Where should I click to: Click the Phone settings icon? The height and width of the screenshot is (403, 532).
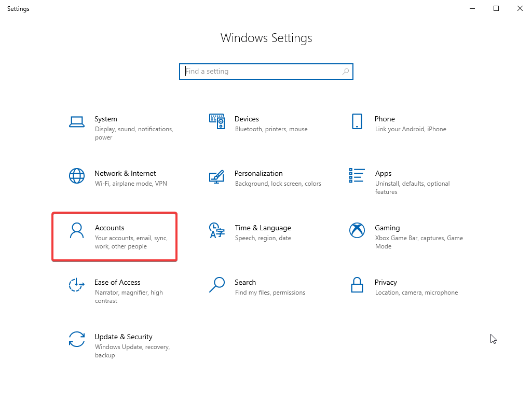pyautogui.click(x=357, y=120)
